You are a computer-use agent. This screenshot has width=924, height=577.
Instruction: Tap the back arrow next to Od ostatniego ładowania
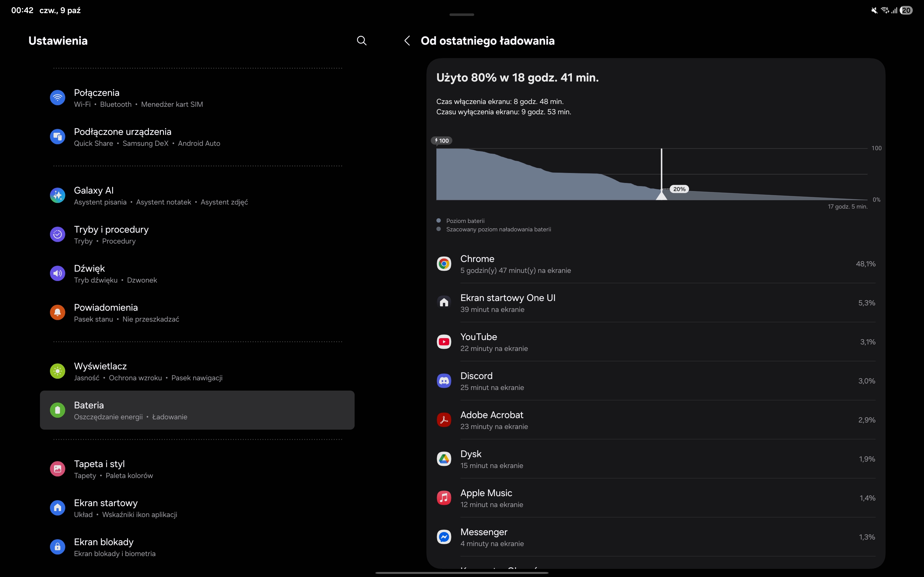(407, 41)
